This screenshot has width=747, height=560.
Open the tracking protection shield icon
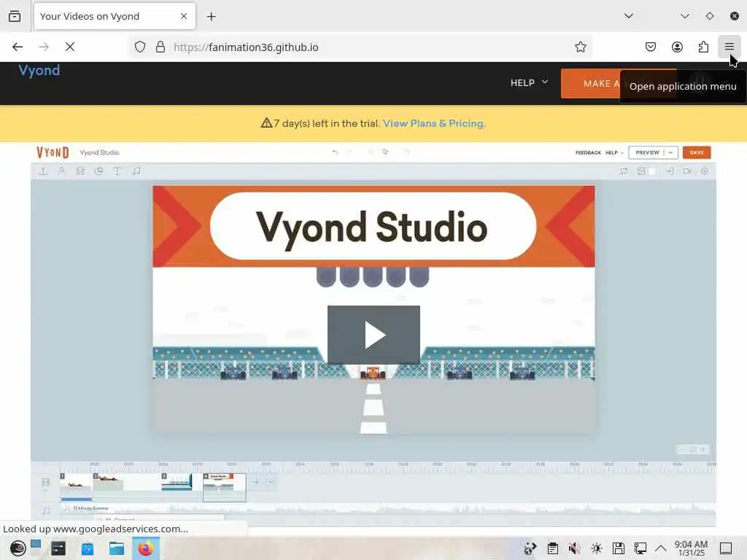(139, 47)
